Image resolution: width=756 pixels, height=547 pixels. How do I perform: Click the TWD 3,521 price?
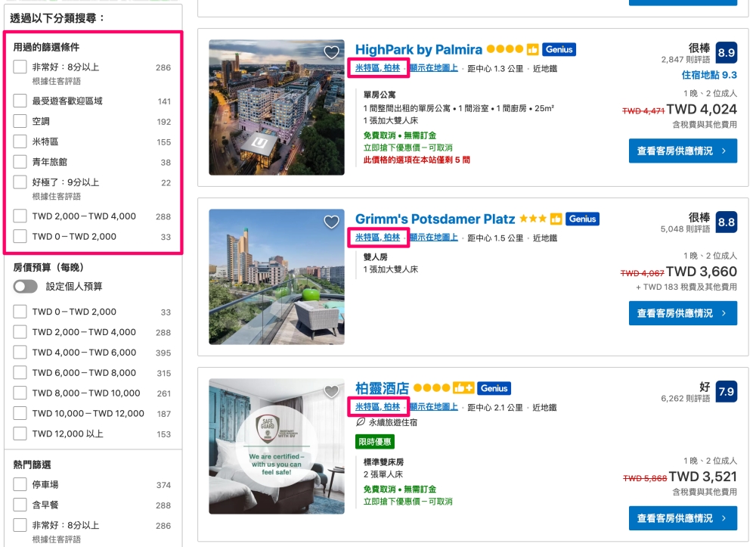[x=703, y=477]
